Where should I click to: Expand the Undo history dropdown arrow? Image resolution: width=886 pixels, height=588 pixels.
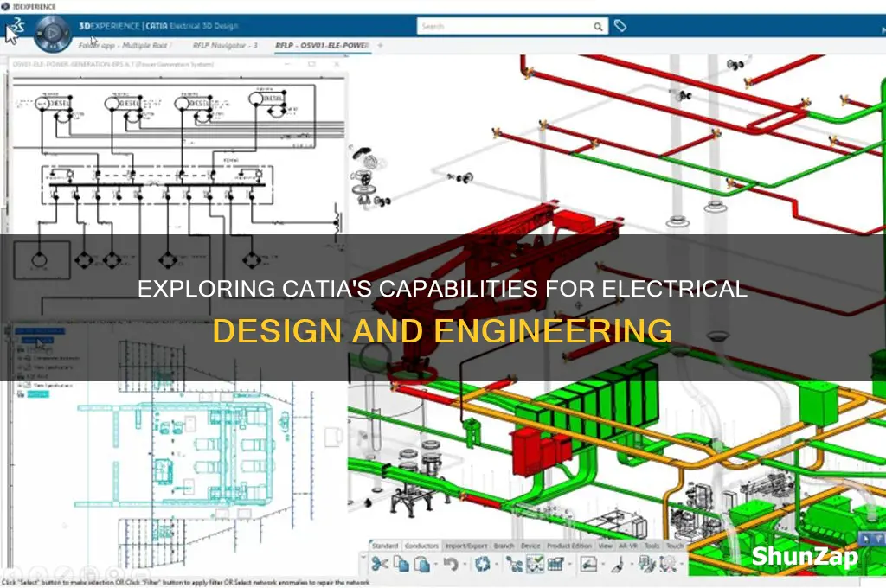tap(465, 564)
